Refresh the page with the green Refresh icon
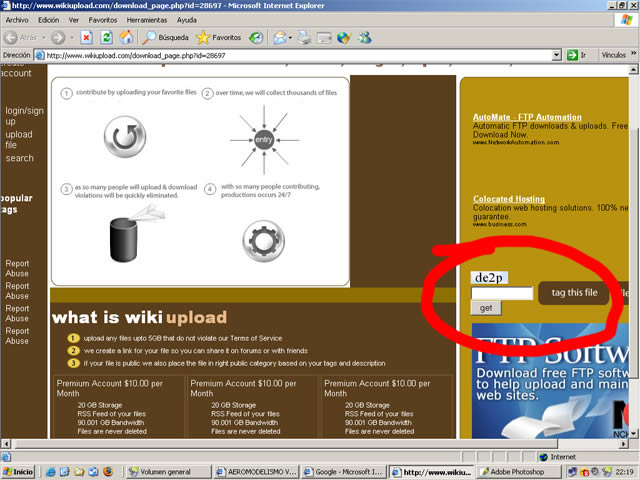Viewport: 640px width, 480px height. point(106,37)
